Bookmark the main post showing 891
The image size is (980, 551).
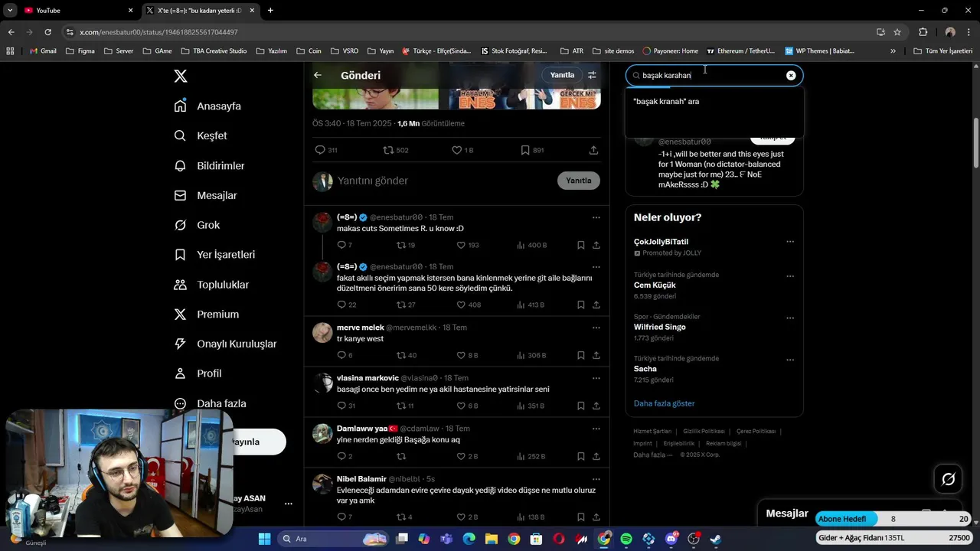(x=525, y=150)
